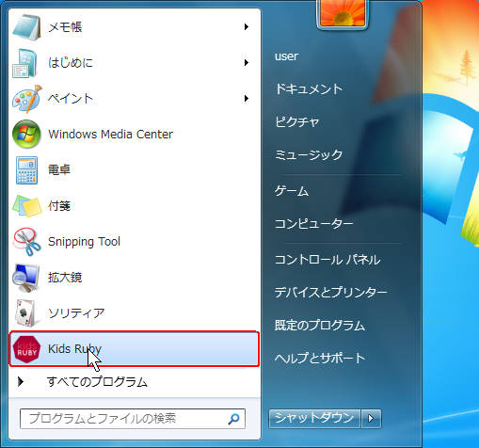Open the ペイント palette icon
This screenshot has width=479, height=448.
tap(26, 99)
